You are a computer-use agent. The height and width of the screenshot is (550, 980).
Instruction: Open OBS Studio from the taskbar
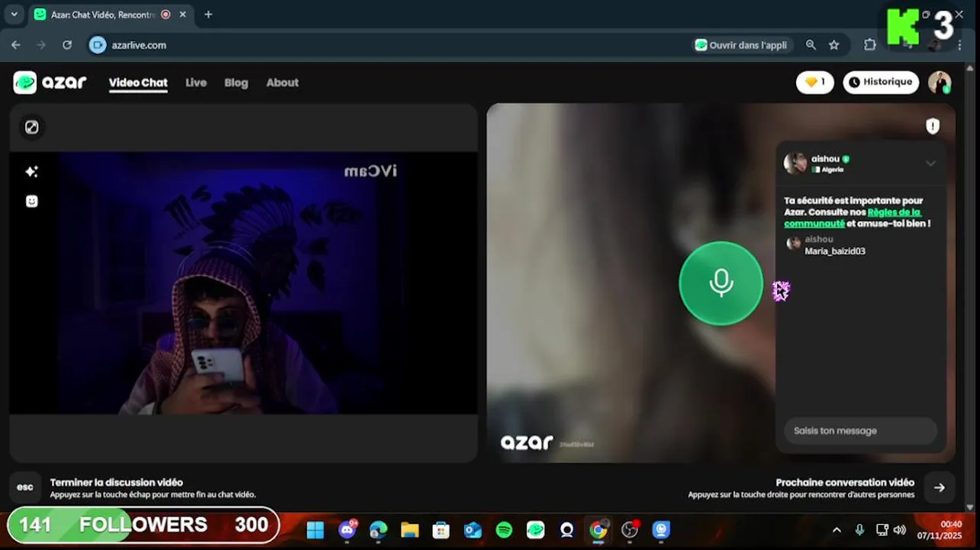pyautogui.click(x=630, y=529)
